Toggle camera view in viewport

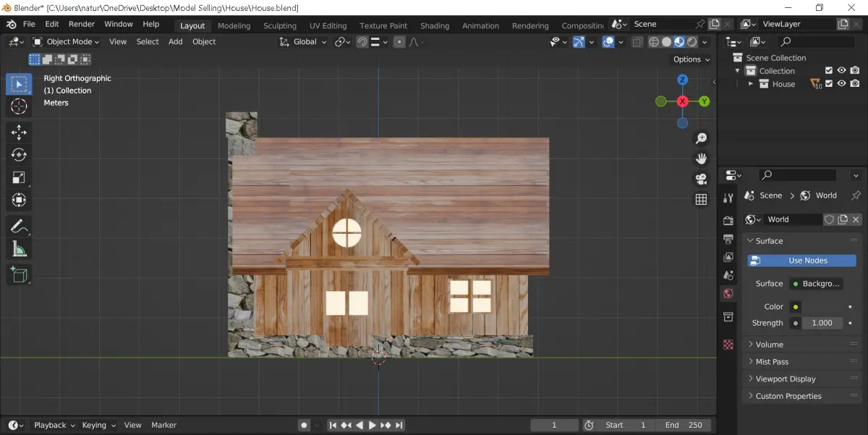tap(701, 179)
